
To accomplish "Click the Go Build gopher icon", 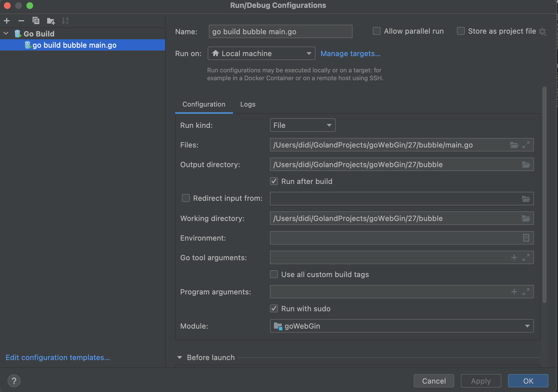I will 18,34.
